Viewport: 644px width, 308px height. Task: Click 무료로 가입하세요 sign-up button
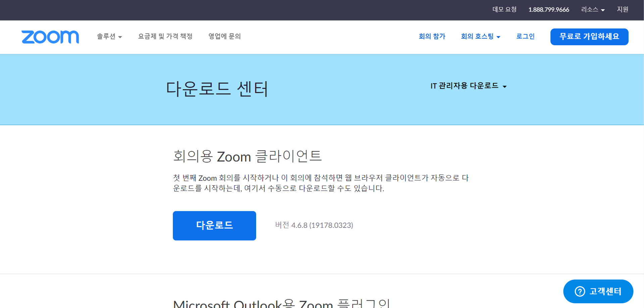(x=589, y=37)
